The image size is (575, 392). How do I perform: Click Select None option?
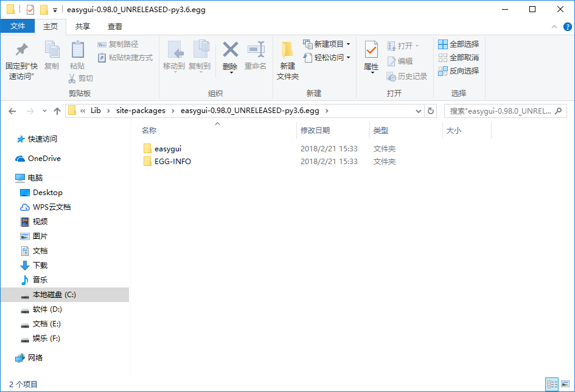pos(458,58)
